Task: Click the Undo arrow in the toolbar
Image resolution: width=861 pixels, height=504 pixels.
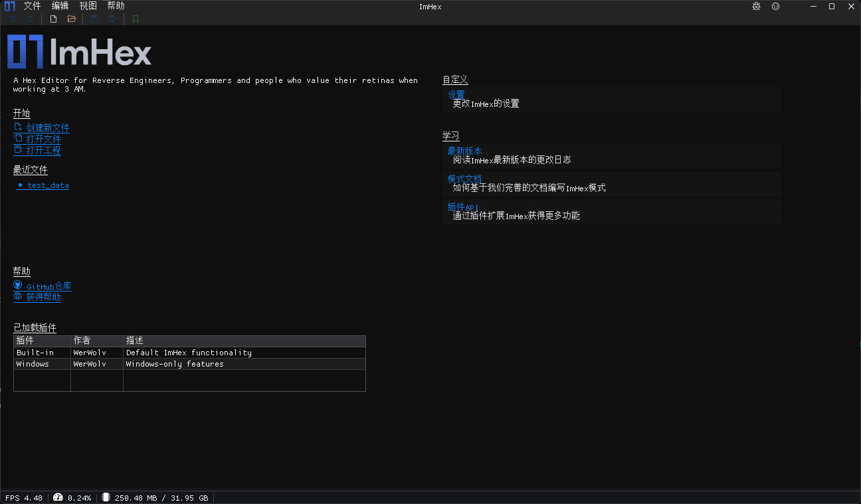Action: 13,19
